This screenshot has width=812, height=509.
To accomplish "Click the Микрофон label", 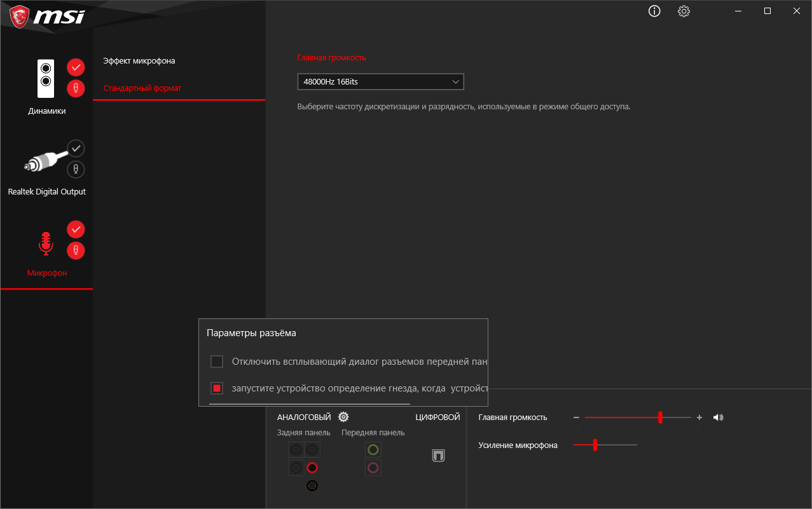I will click(47, 273).
